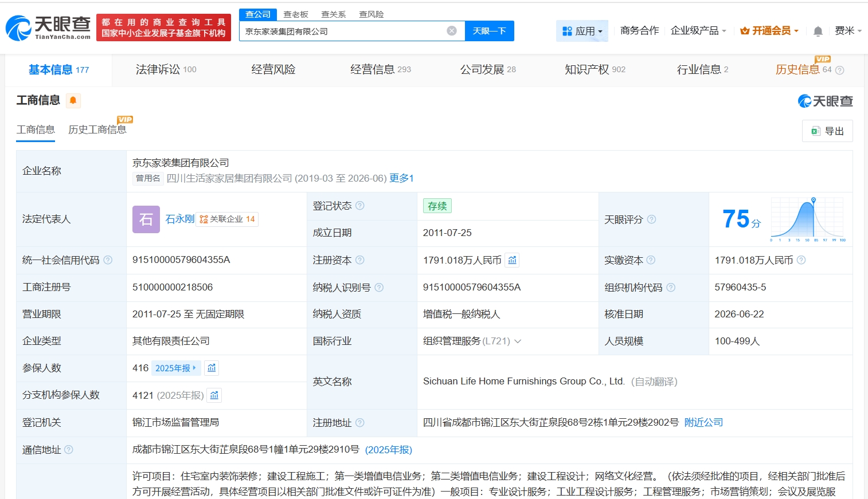
Task: Click the 天眼评分 score distribution chart
Action: (x=808, y=219)
